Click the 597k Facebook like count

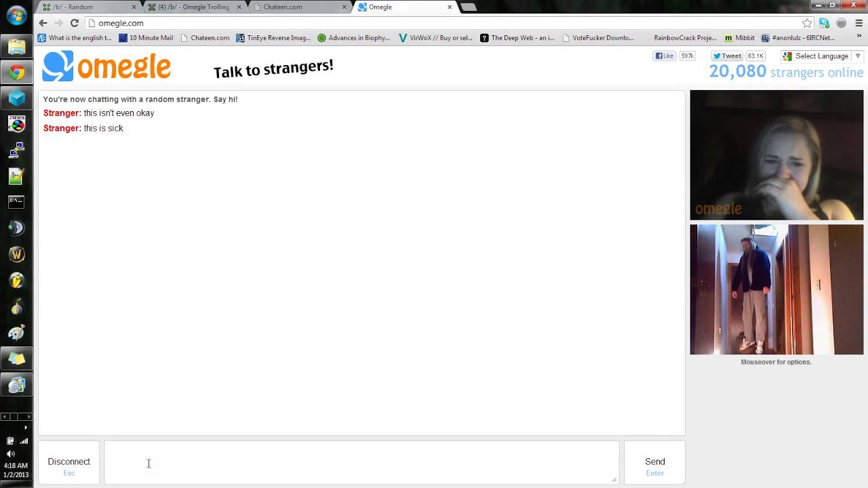point(688,56)
